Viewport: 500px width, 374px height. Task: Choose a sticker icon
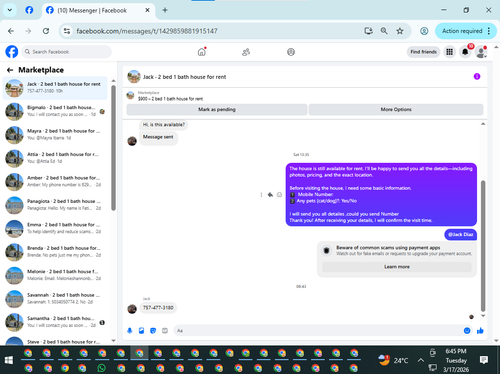(153, 331)
